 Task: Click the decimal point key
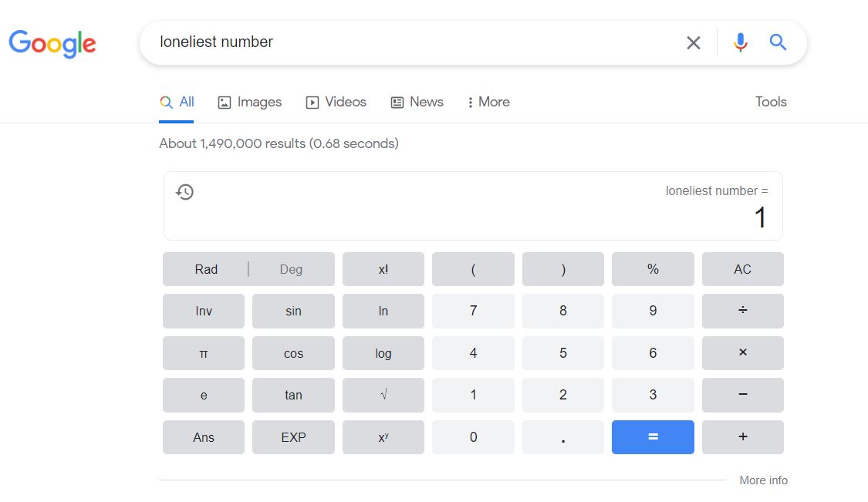pyautogui.click(x=563, y=437)
